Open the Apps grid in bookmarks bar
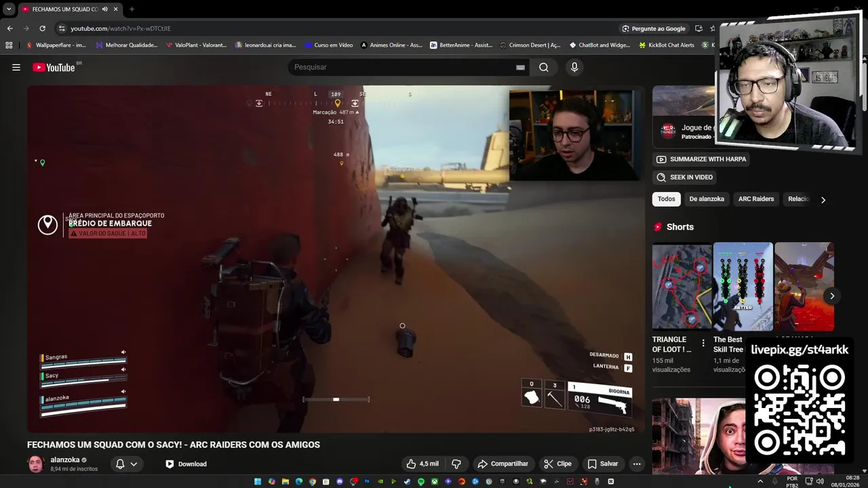 pos(9,45)
